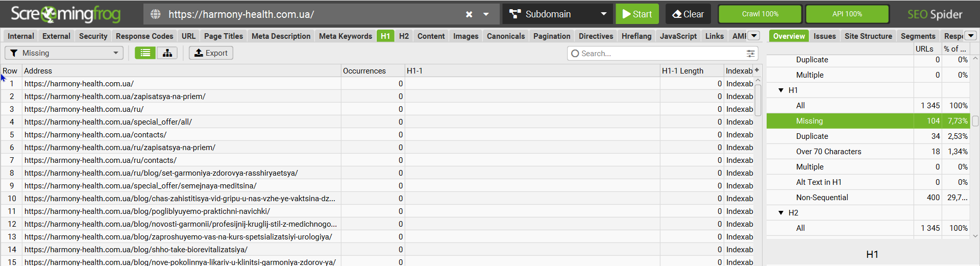Switch to tree view icon
The height and width of the screenshot is (266, 980).
tap(167, 53)
